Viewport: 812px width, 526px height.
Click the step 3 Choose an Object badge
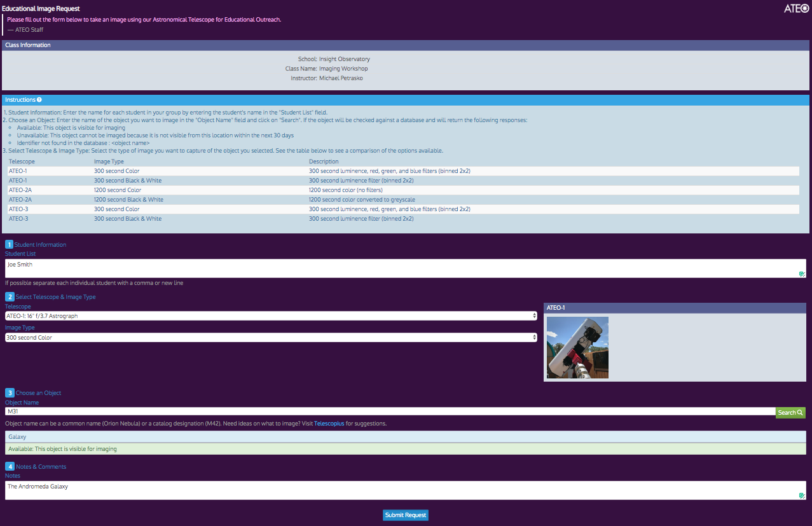click(x=9, y=392)
